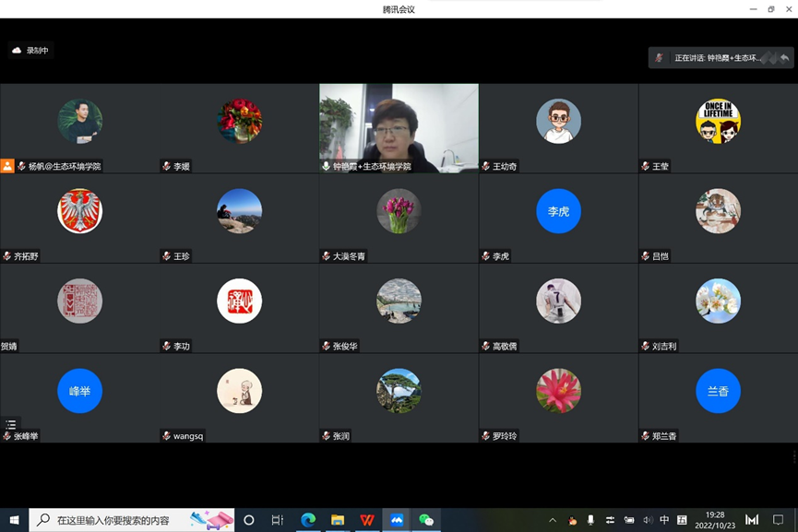Screen dimensions: 798x532
Task: Select 钟艳霞's live video tile
Action: point(399,127)
